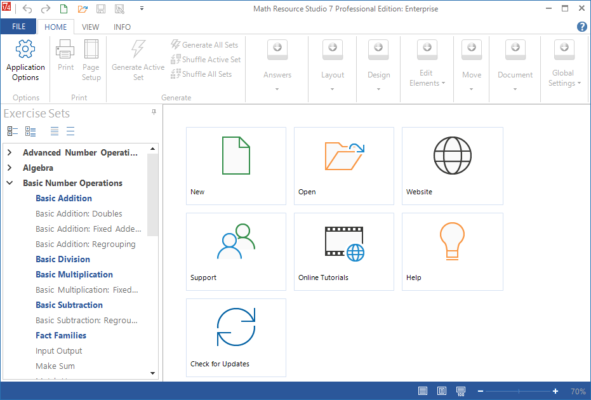Select Basic Addition: Doubles
Screen dimensions: 591x400
click(79, 214)
